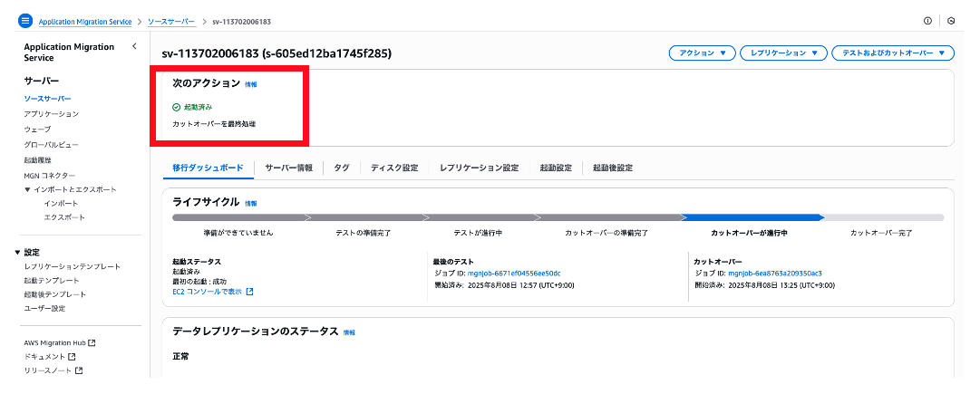Click the カットオーバーの準備完了 lifecycle label
980x394 pixels.
coord(606,233)
